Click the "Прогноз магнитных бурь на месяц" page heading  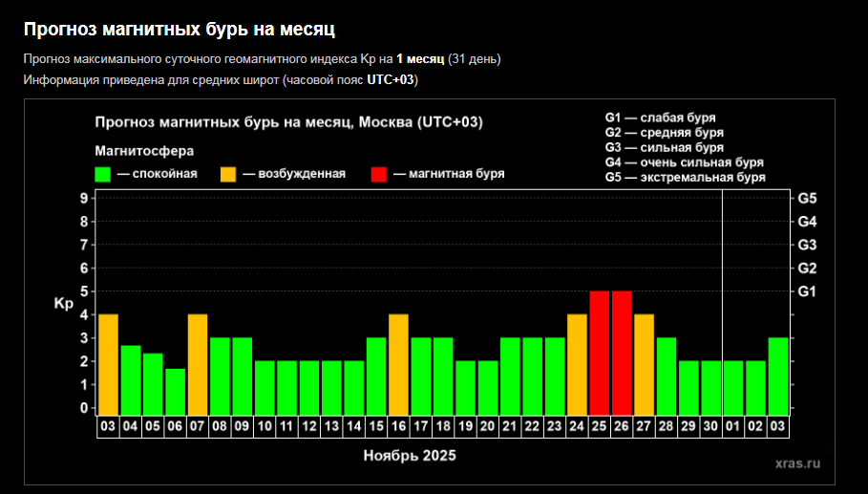tap(180, 30)
